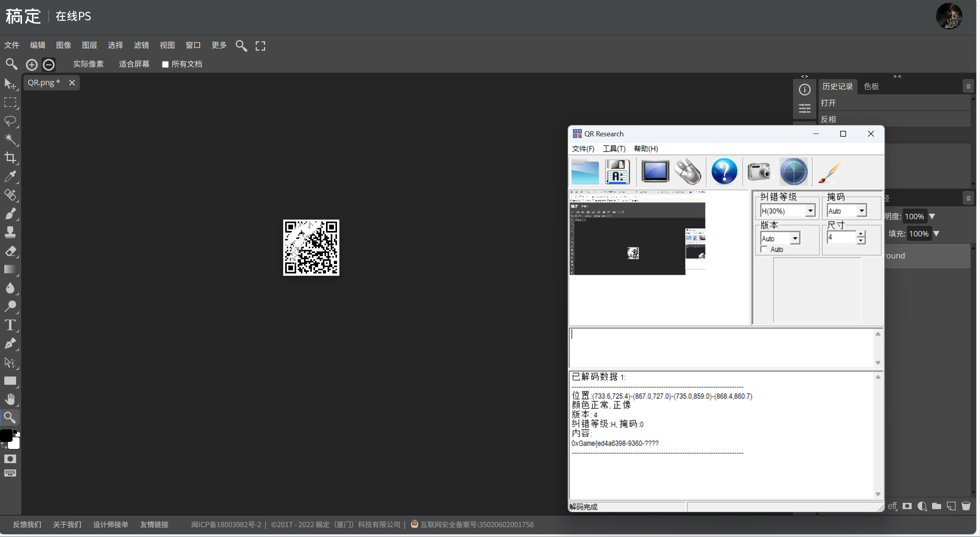Image resolution: width=980 pixels, height=537 pixels.
Task: Select the Rectangle shape tool
Action: [10, 381]
